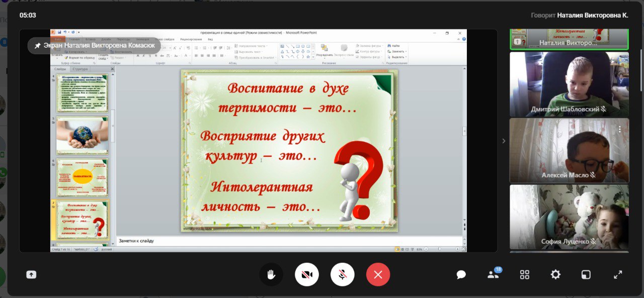This screenshot has height=298, width=644.
Task: Click the slide text 'Восприятие других культур – это…'
Action: tap(262, 146)
